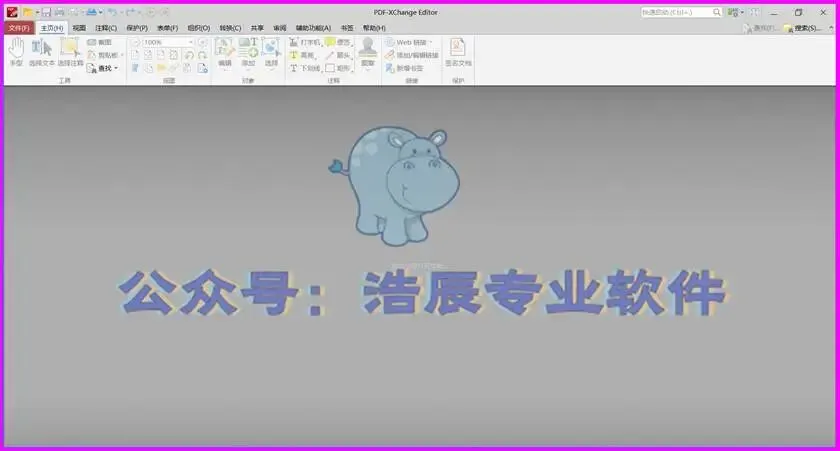This screenshot has height=451, width=840.
Task: Open the Convert (转换) ribbon tab
Action: [x=230, y=28]
